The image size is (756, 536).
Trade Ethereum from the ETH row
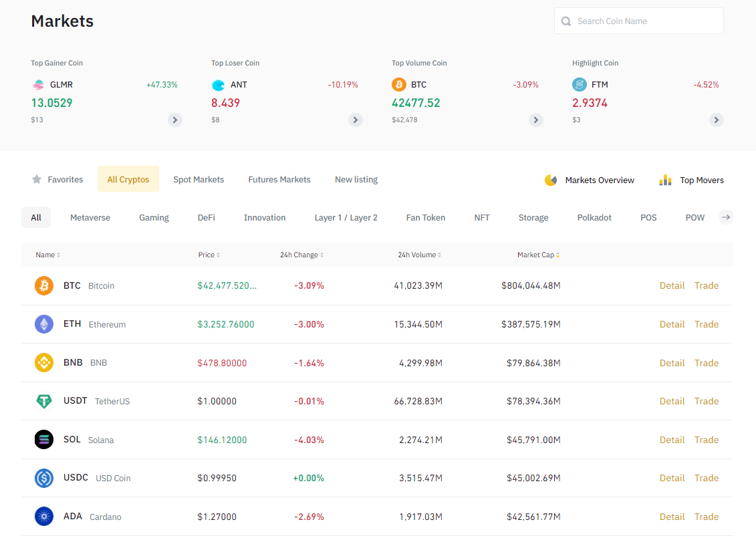[x=707, y=324]
